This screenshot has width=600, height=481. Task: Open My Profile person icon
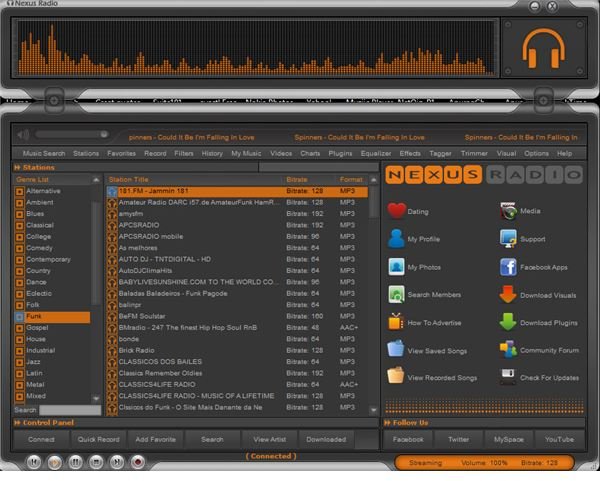click(x=396, y=239)
